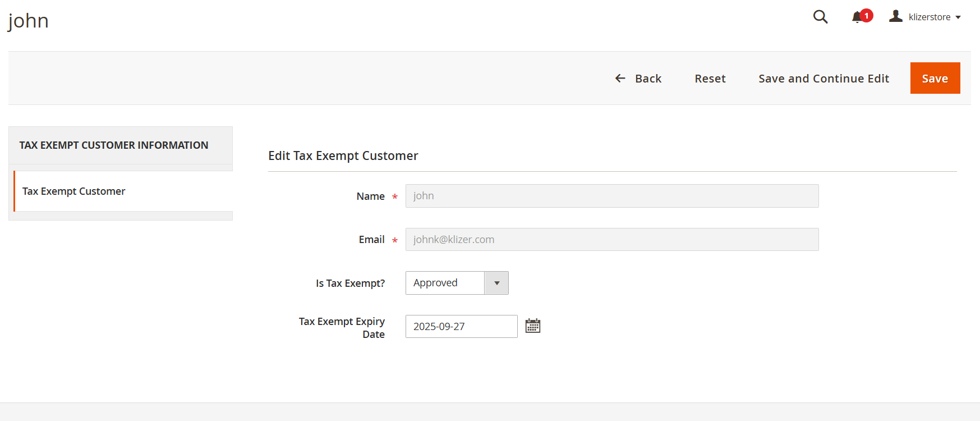
Task: Click the Reset button
Action: point(710,79)
